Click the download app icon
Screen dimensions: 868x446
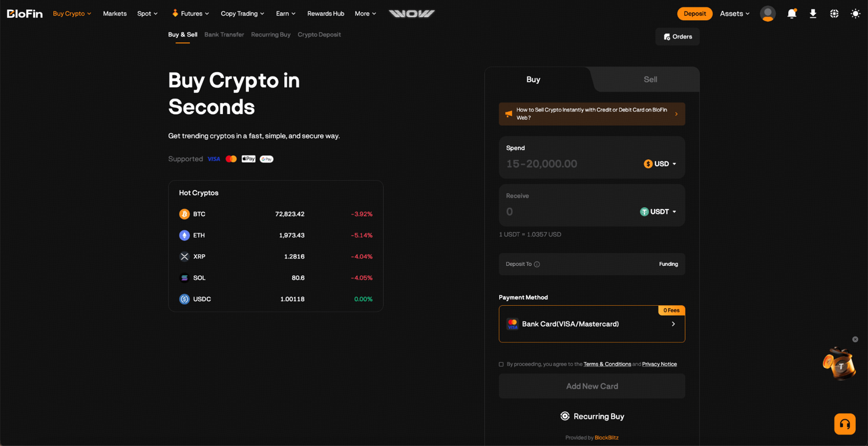pyautogui.click(x=813, y=13)
